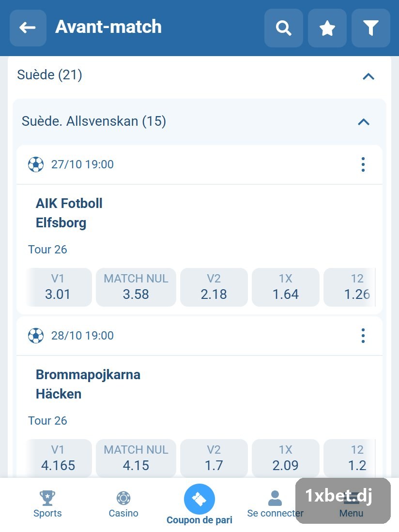Open the AIK Fotboll vs Elfsborg match
This screenshot has width=399, height=532.
tap(69, 213)
